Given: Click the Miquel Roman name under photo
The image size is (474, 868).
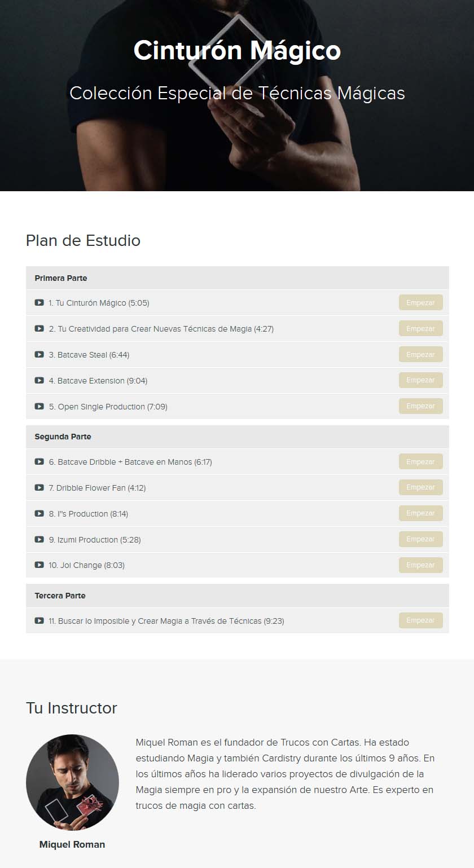Looking at the screenshot, I should tap(72, 844).
